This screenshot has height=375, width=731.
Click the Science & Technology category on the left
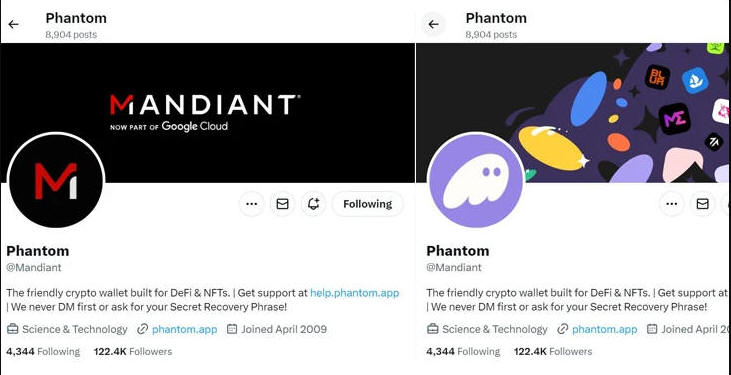67,329
